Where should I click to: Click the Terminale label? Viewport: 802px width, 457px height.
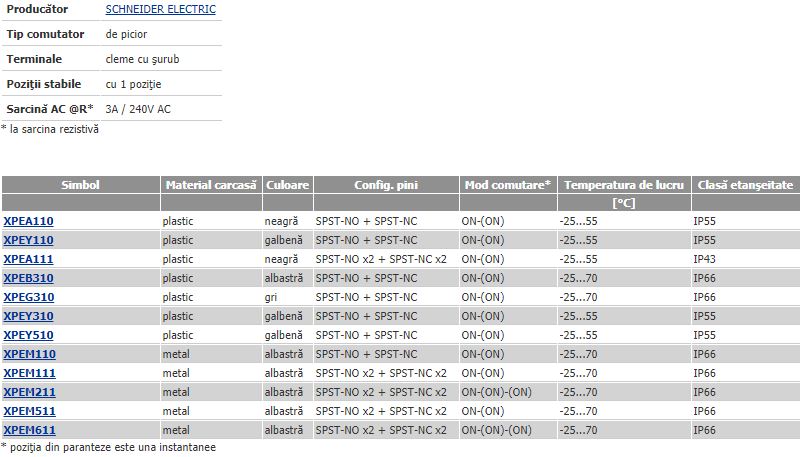click(x=34, y=59)
